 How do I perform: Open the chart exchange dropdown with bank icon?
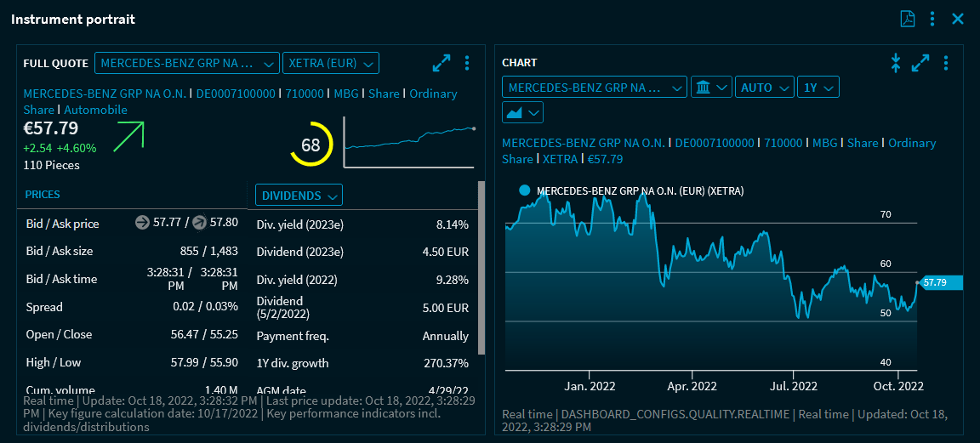click(x=711, y=88)
